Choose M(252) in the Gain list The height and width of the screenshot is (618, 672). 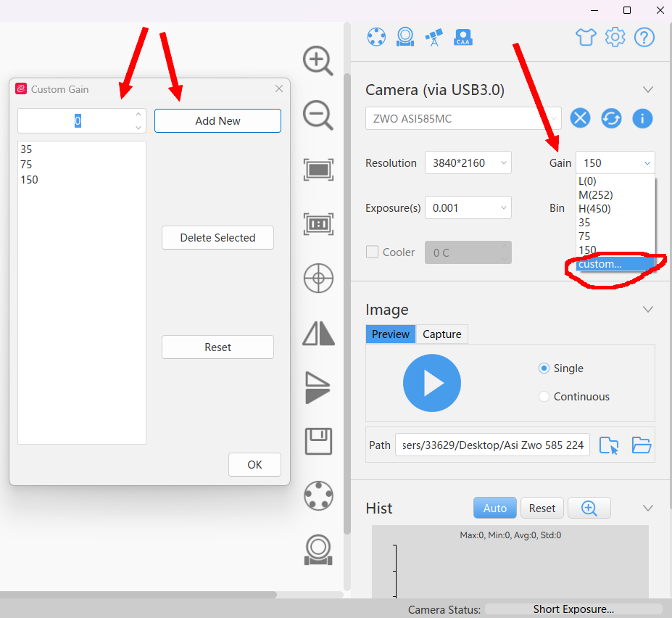[615, 195]
